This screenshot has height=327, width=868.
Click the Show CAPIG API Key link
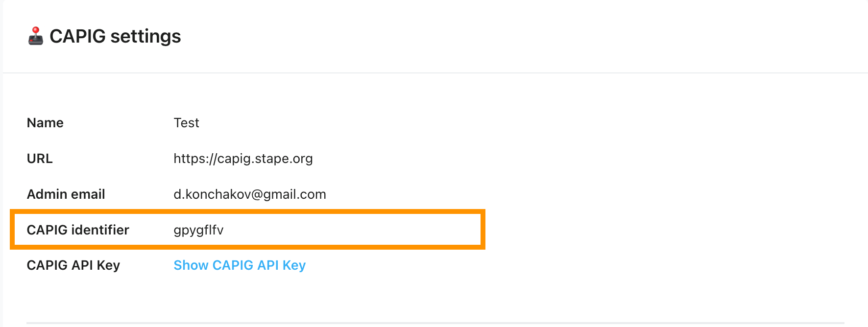(x=240, y=265)
